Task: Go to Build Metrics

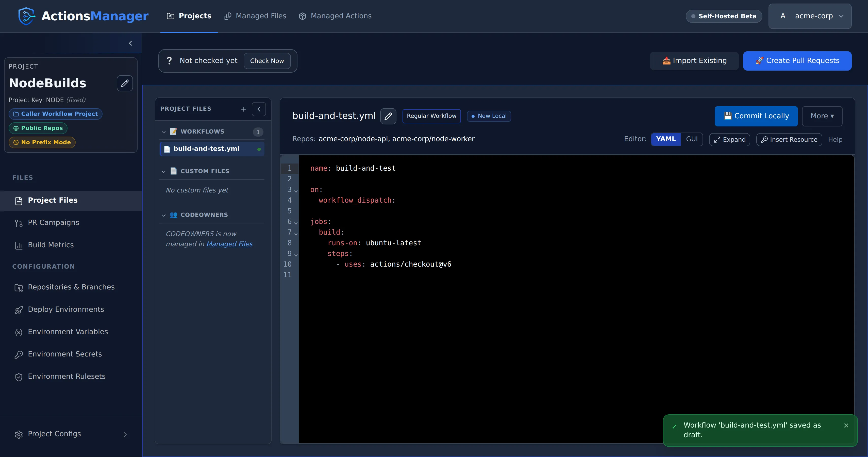Action: (x=71, y=245)
